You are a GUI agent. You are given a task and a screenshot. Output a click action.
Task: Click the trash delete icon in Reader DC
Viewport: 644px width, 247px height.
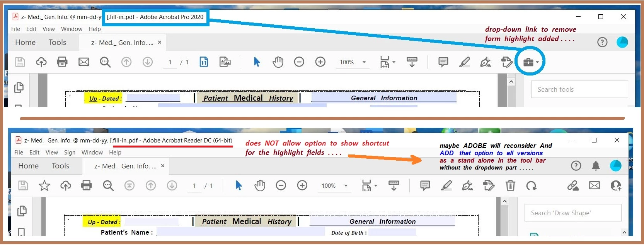point(510,186)
